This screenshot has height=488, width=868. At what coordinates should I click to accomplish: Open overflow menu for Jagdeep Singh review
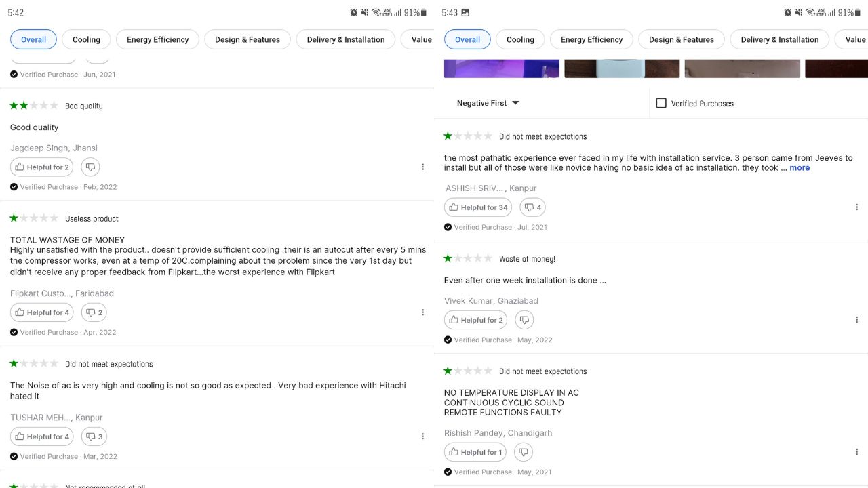tap(422, 167)
